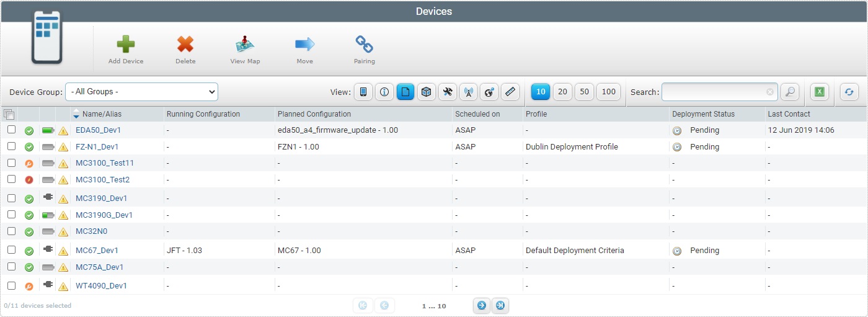
Task: Show 50 devices per page
Action: [x=583, y=92]
